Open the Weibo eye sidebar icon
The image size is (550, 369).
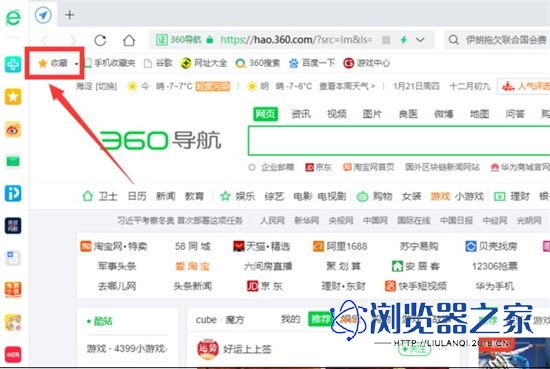click(x=13, y=129)
